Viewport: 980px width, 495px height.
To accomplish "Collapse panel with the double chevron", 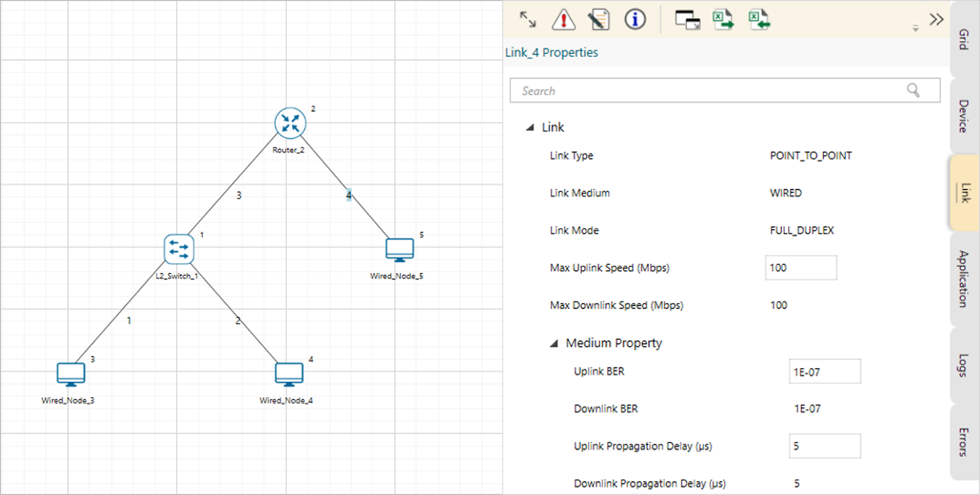I will pyautogui.click(x=936, y=19).
